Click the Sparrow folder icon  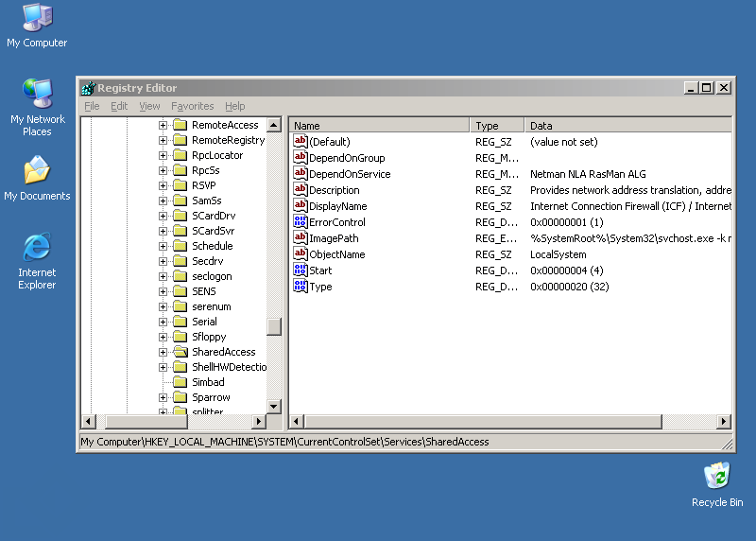[x=180, y=397]
